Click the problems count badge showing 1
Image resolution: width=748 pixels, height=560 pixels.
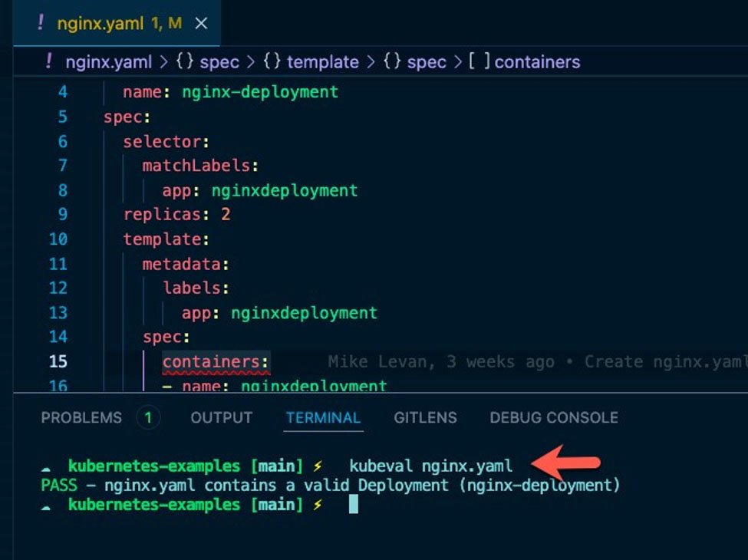pyautogui.click(x=148, y=418)
